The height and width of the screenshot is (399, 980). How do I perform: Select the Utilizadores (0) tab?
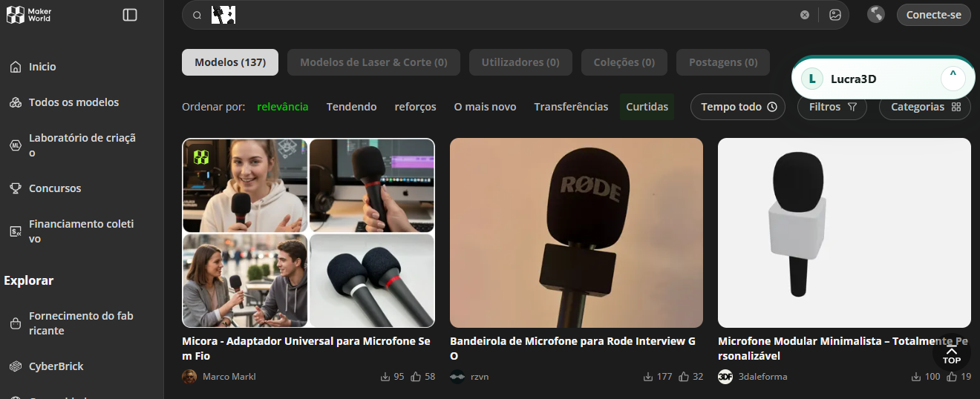(x=520, y=62)
